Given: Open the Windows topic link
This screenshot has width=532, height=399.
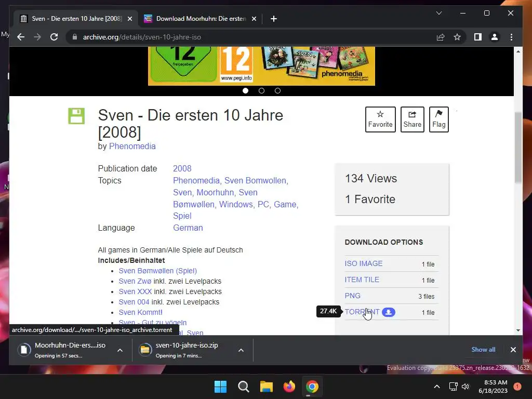Looking at the screenshot, I should coord(236,204).
